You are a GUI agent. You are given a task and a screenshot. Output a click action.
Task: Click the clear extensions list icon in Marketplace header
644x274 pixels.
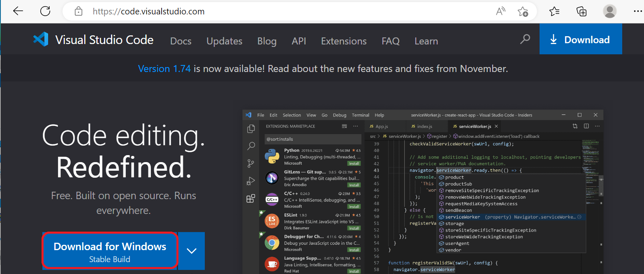345,126
